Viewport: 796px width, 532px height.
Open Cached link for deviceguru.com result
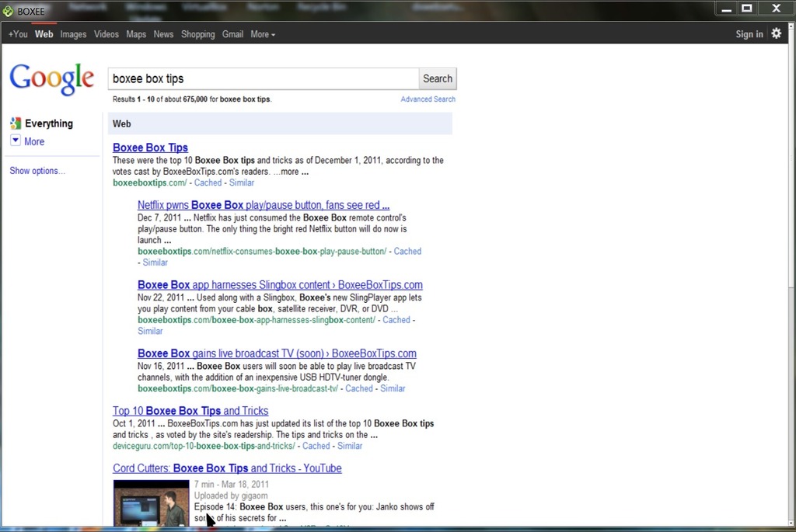pos(316,446)
